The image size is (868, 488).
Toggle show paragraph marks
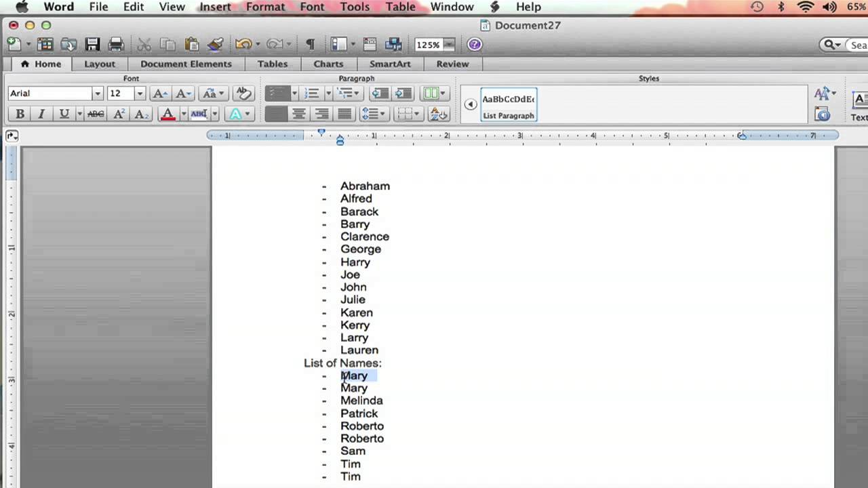point(310,45)
